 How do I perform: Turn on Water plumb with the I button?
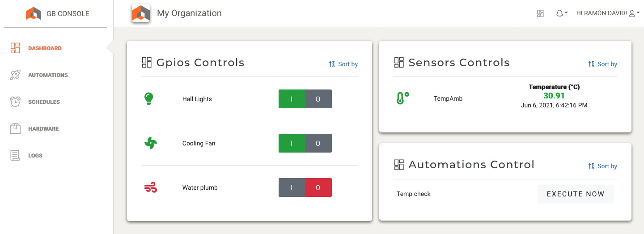tap(292, 187)
